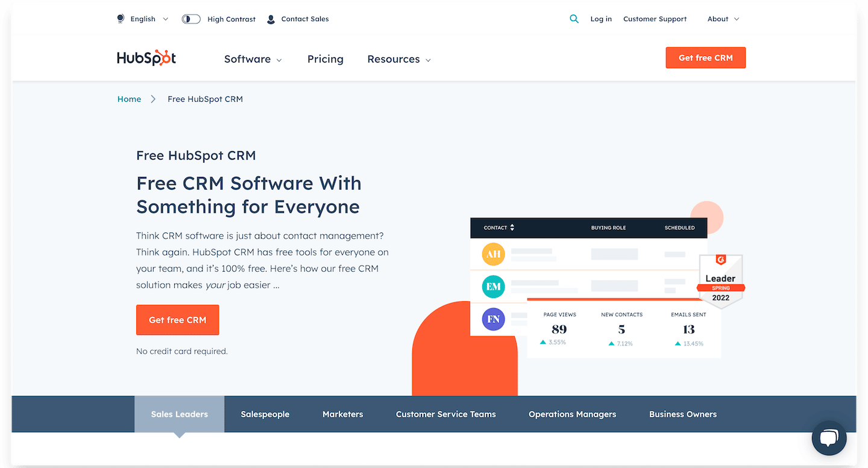
Task: Click the Contact Sales person icon
Action: click(271, 19)
